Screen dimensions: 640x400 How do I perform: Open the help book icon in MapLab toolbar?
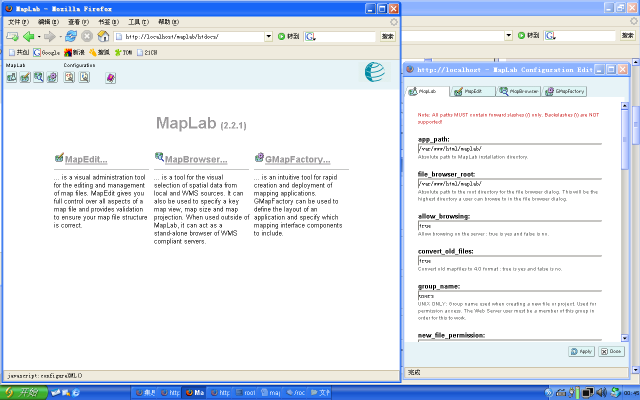pyautogui.click(x=111, y=78)
